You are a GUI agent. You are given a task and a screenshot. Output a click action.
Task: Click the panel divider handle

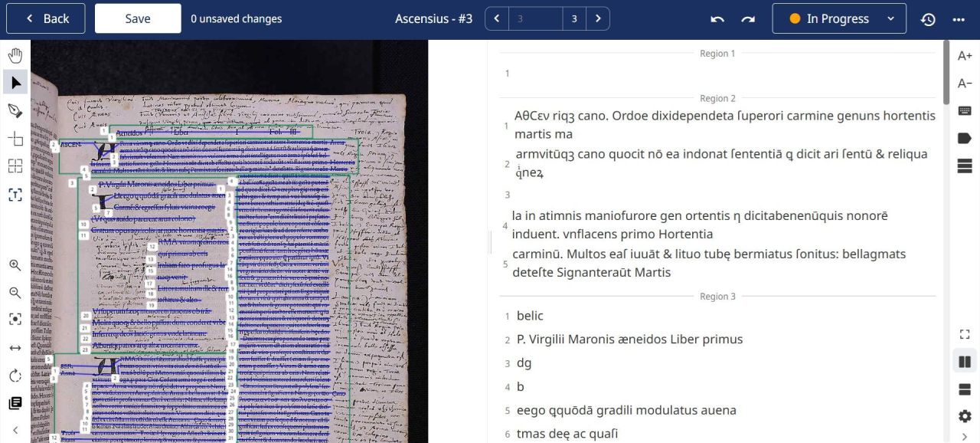[490, 241]
